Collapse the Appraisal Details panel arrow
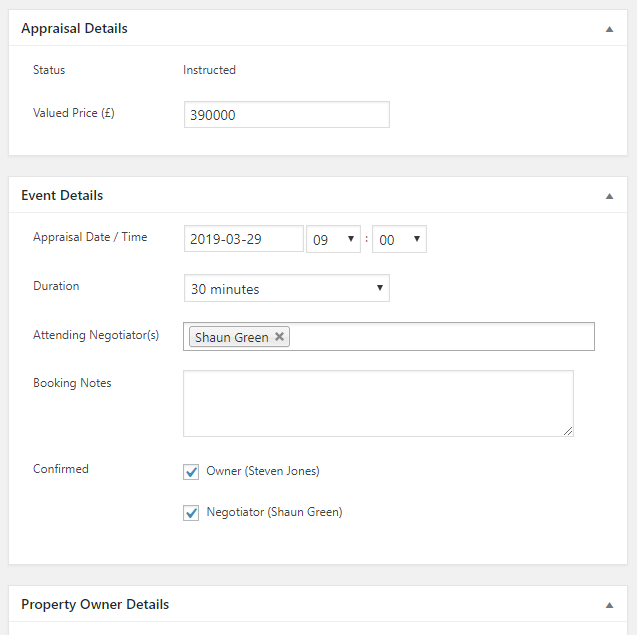This screenshot has width=637, height=635. pyautogui.click(x=609, y=29)
